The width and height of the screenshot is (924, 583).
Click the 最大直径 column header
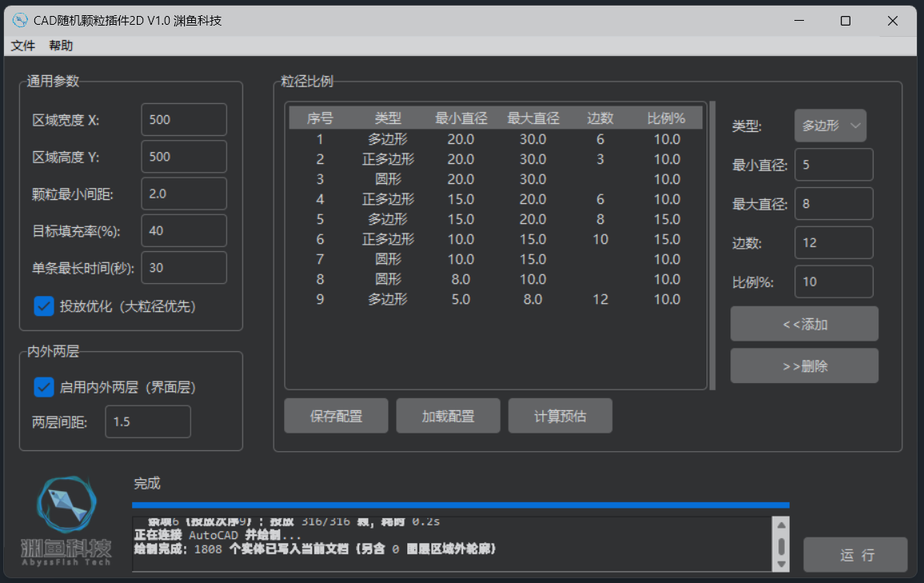(x=533, y=118)
